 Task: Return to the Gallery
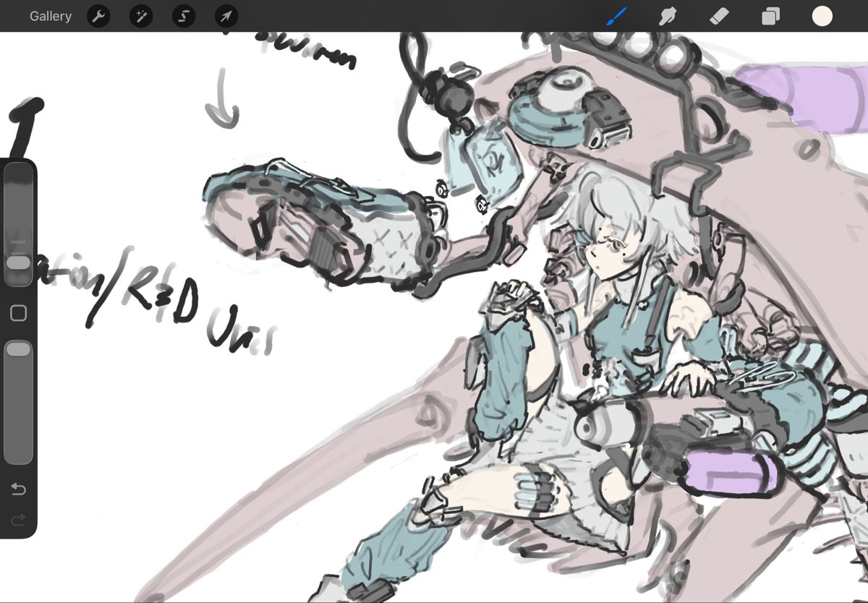[x=51, y=16]
